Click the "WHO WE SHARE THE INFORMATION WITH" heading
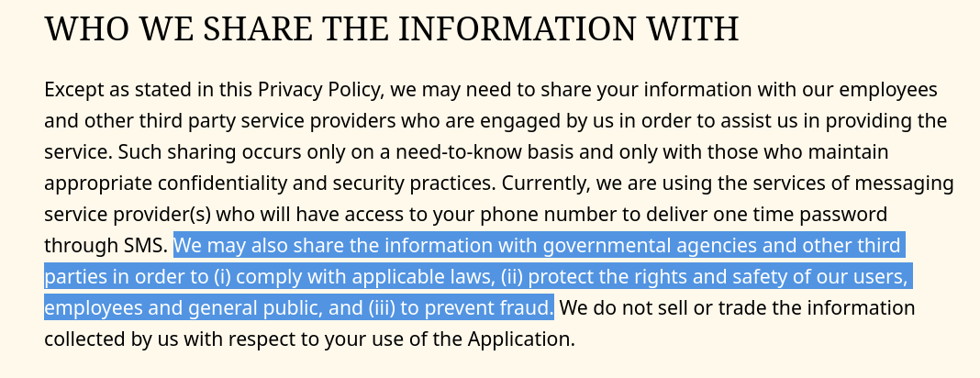 392,29
